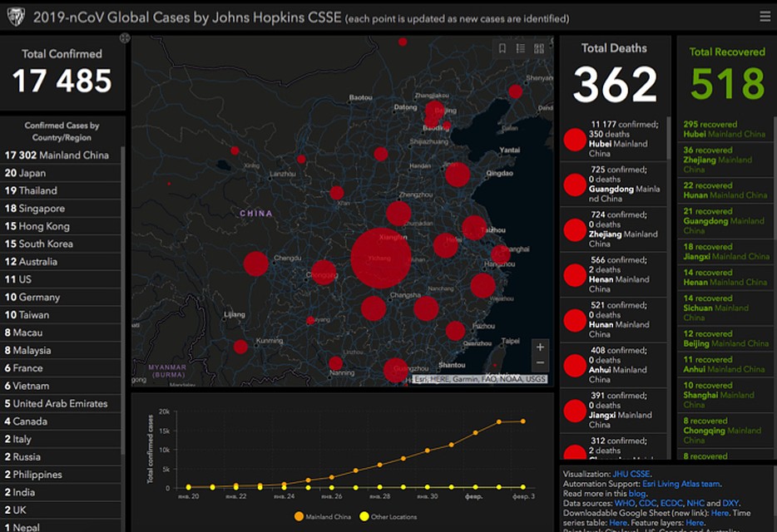The image size is (777, 532).
Task: Select 295 recovered Hubei entry
Action: [x=725, y=130]
